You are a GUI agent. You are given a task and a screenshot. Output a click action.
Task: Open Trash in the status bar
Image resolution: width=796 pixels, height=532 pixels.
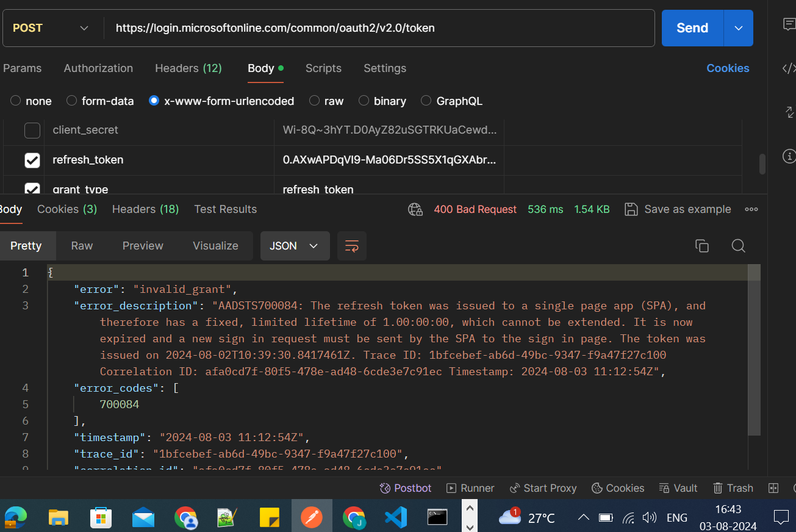pos(733,488)
